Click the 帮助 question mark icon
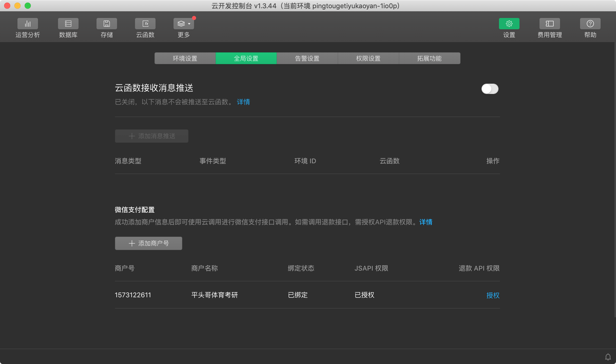Viewport: 616px width, 364px height. (590, 24)
